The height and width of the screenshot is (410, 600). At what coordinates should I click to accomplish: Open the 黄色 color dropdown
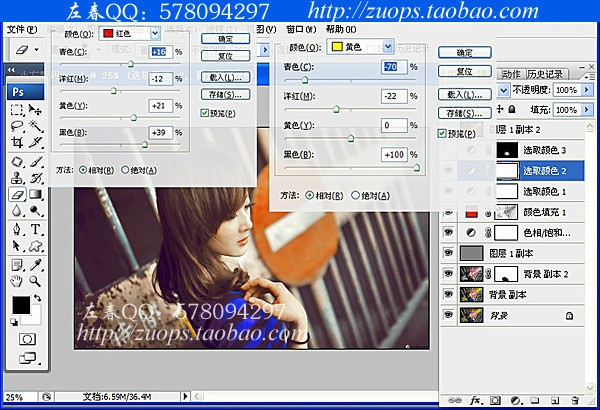click(x=388, y=47)
